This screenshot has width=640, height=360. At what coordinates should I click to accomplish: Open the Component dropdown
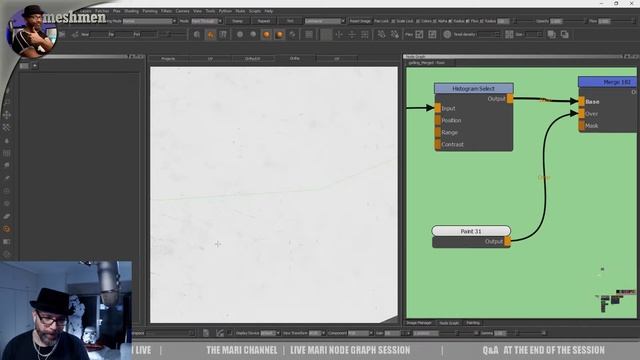[360, 333]
